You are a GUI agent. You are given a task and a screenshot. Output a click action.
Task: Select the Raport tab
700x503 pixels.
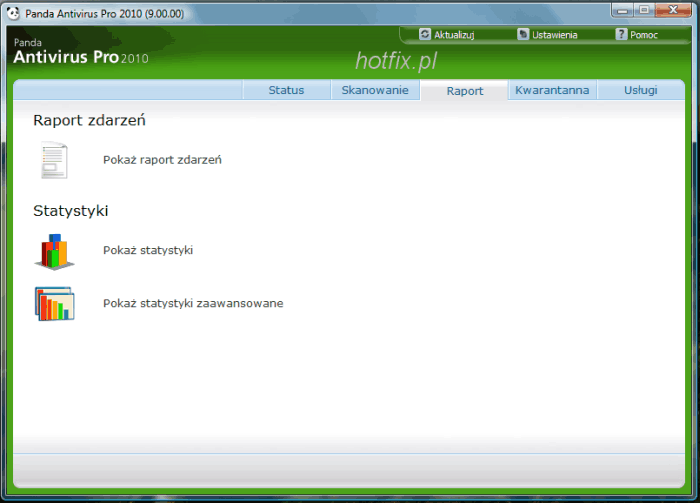click(465, 90)
